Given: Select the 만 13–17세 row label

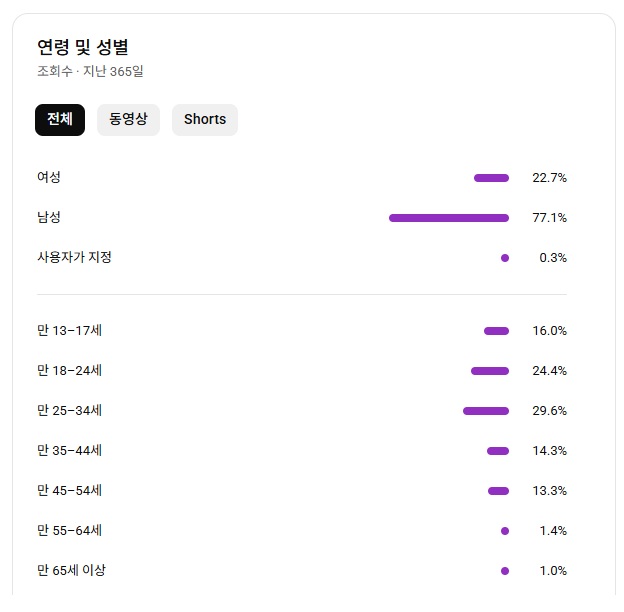Looking at the screenshot, I should tap(69, 331).
